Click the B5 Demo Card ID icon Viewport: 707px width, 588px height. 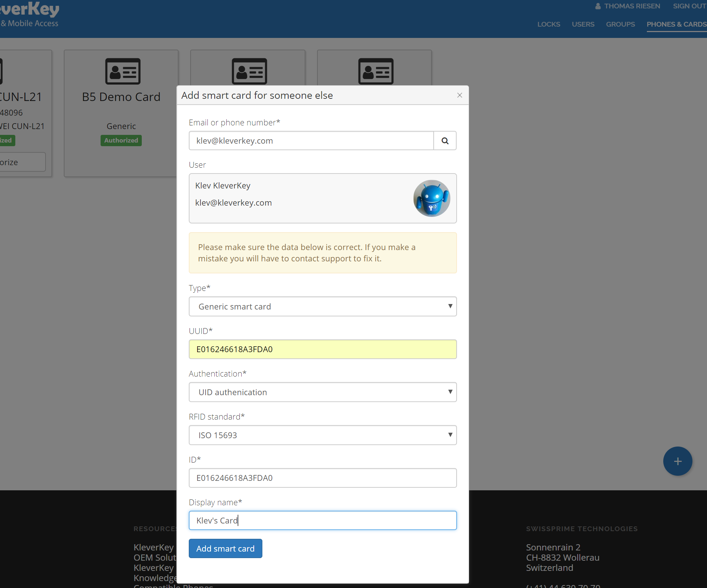click(x=123, y=71)
